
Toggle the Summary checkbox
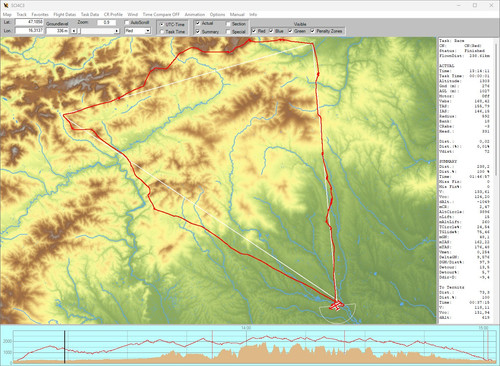coord(198,32)
